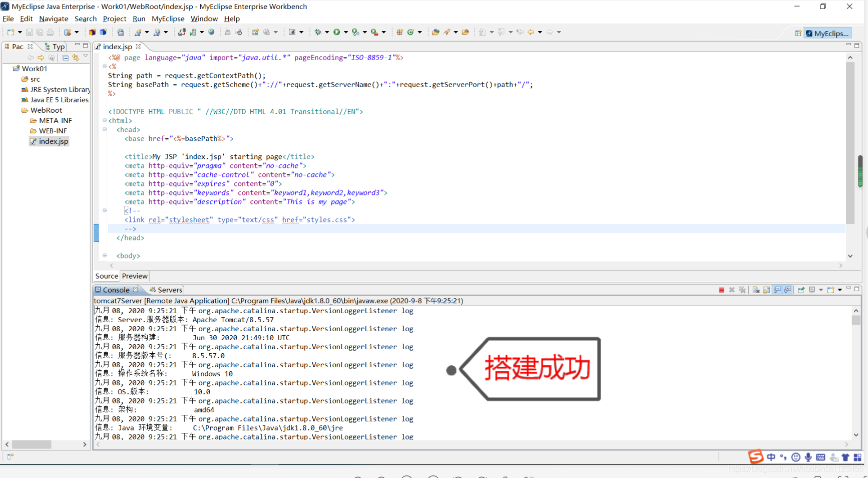868x478 pixels.
Task: Open the Window menu
Action: (x=204, y=19)
